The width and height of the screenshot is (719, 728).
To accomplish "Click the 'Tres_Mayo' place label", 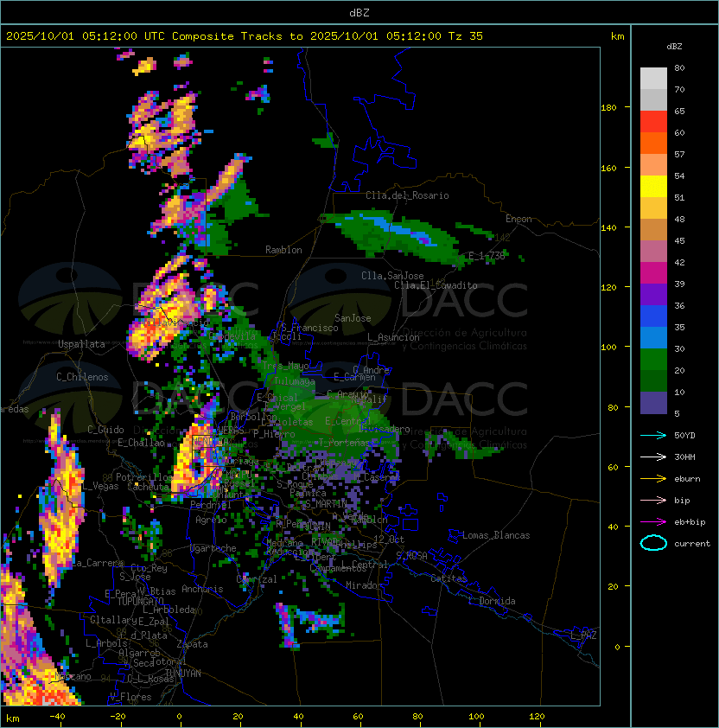I will [x=285, y=366].
